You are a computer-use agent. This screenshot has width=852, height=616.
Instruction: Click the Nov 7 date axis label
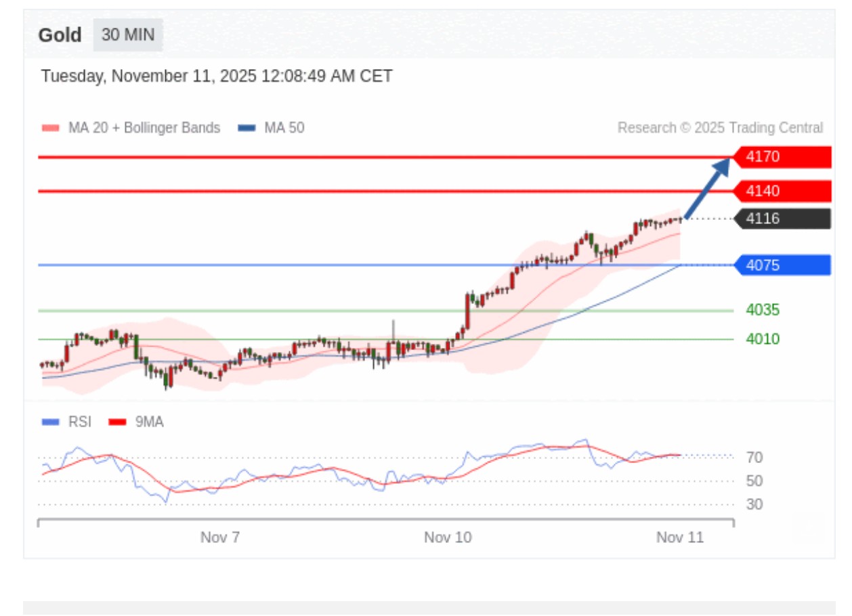tap(220, 537)
